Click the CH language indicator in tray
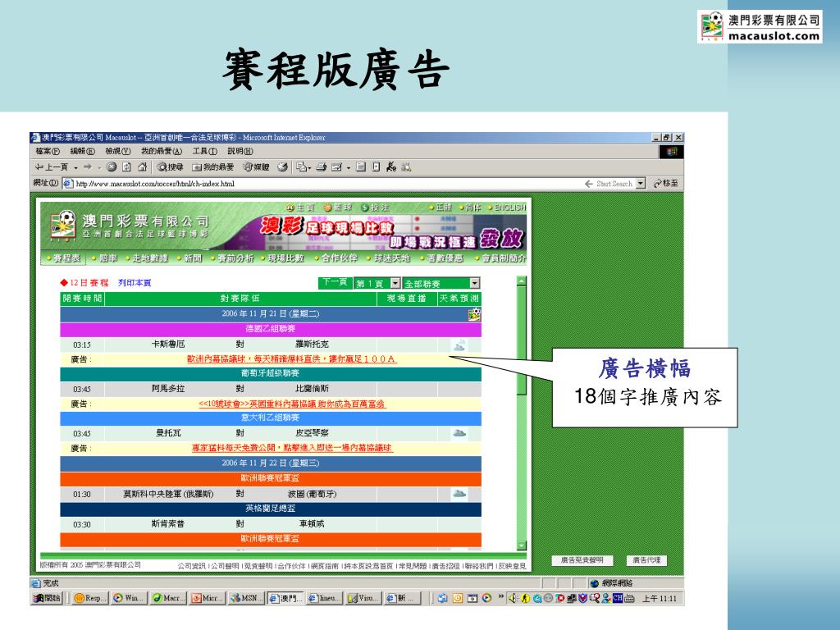 click(618, 598)
